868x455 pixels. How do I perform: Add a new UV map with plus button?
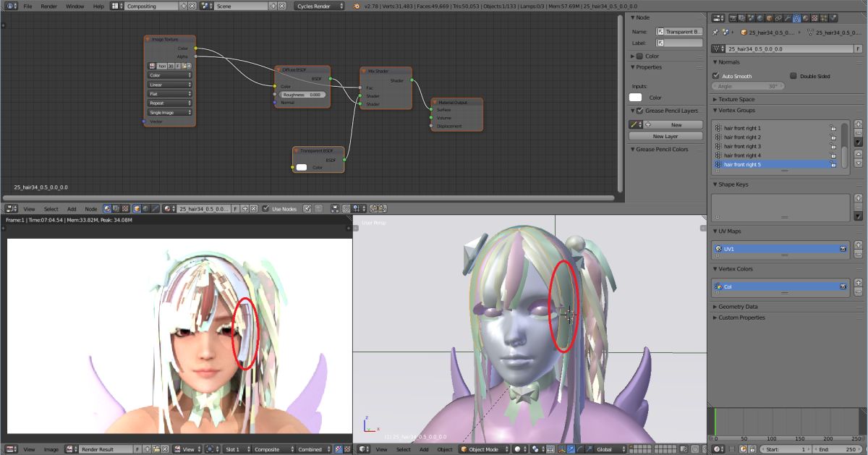(x=858, y=244)
